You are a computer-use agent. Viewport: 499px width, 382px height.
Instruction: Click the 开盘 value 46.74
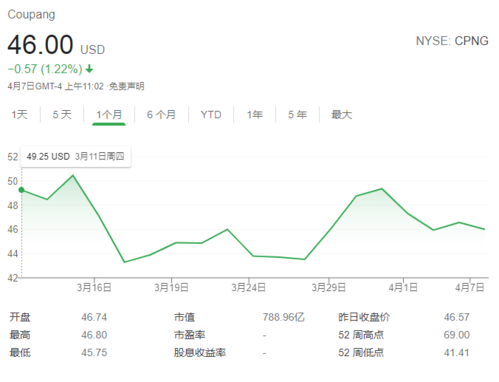click(x=94, y=317)
